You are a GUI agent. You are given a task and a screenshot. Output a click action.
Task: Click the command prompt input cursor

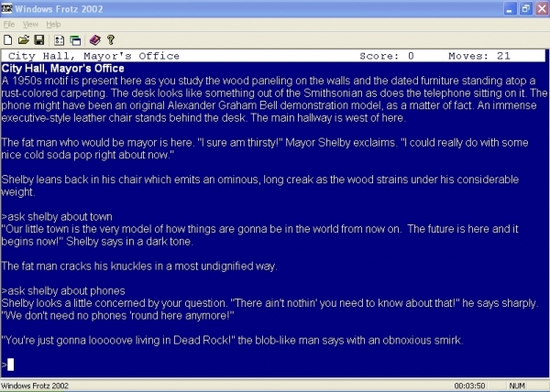click(10, 365)
